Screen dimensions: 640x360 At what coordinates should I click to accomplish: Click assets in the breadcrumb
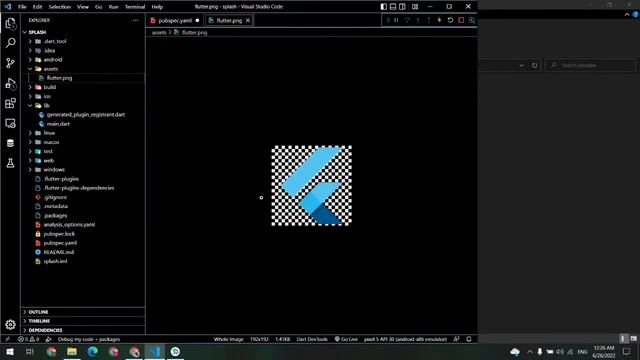159,32
